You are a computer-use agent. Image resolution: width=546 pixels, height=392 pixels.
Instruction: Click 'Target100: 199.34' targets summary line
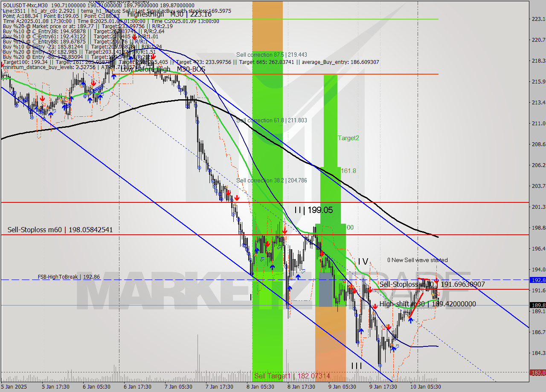pos(191,62)
